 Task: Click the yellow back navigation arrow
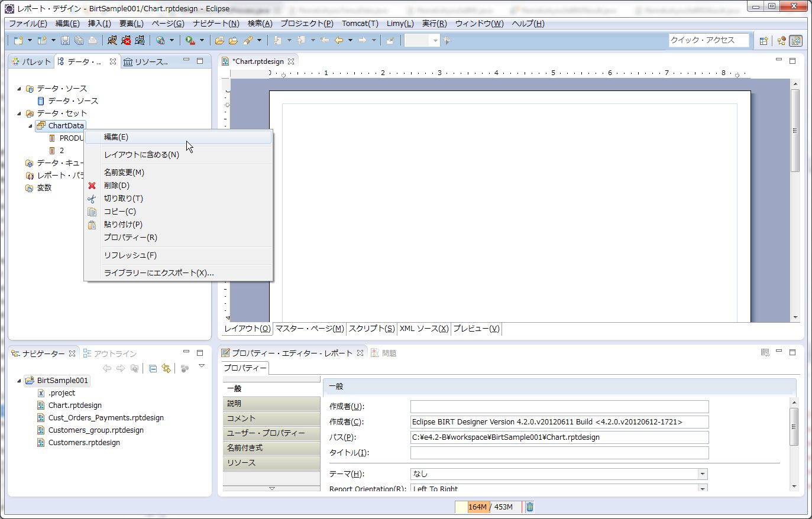pyautogui.click(x=339, y=40)
